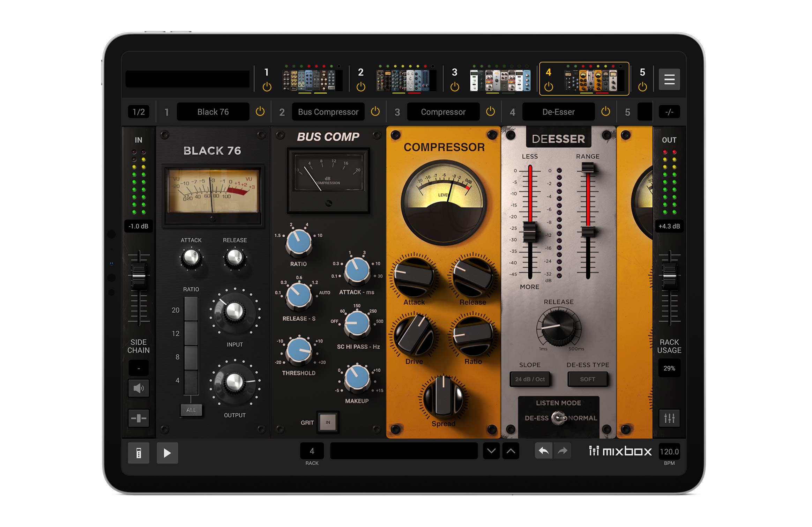Click the Compressor Drive knob
Screen dimensions: 812x527
coord(414,336)
